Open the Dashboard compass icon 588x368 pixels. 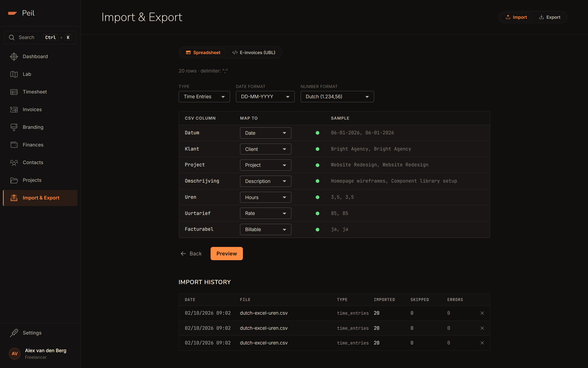click(14, 56)
